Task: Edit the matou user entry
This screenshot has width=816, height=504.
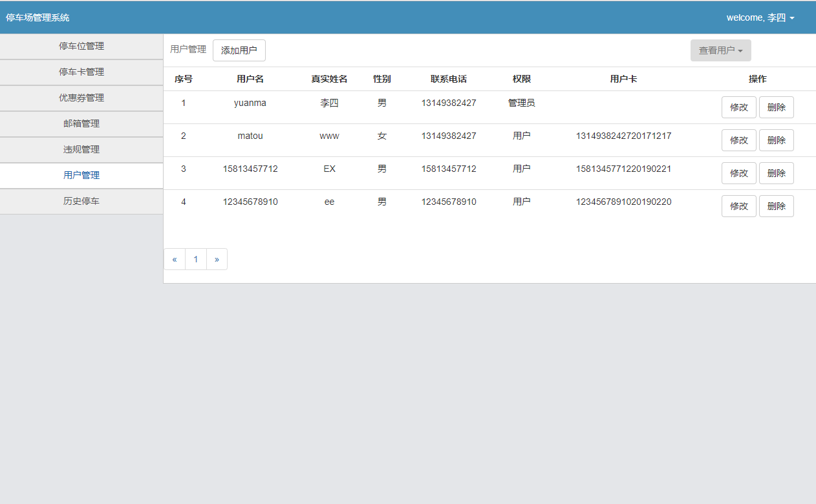Action: [x=738, y=141]
